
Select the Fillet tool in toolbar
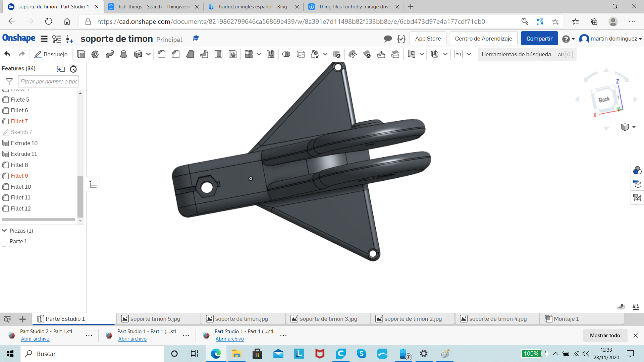click(161, 54)
